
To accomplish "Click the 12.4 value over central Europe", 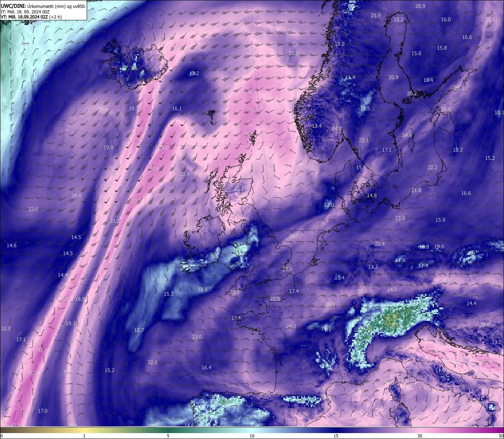I will (x=423, y=266).
